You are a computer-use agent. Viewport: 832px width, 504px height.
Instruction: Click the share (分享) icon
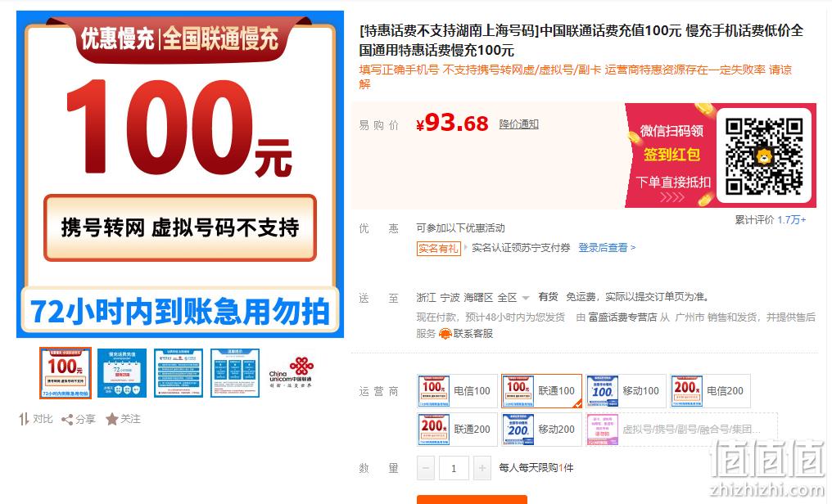pos(67,420)
